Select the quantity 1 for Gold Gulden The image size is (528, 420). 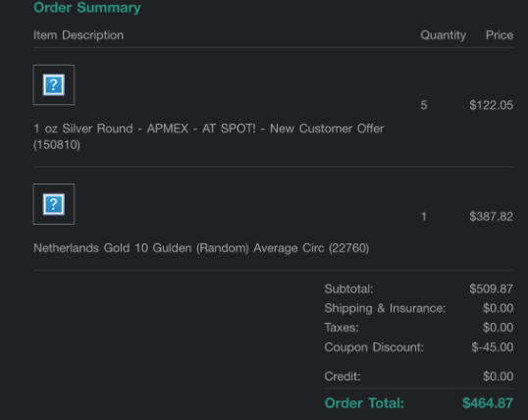tap(424, 216)
